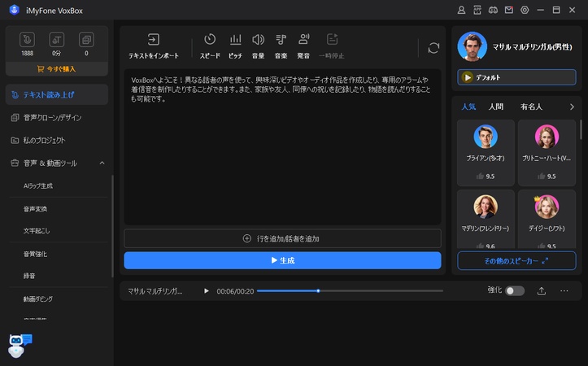
Task: Open the スピード speed control
Action: [210, 46]
